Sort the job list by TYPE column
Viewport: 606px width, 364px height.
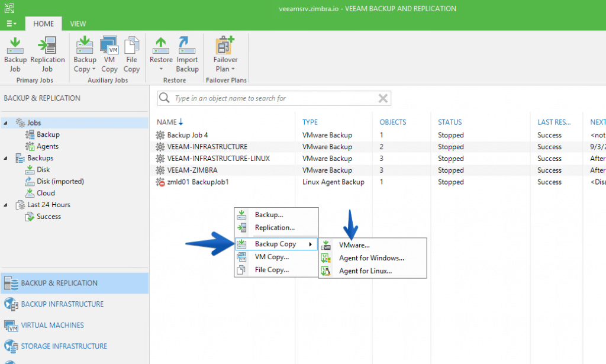pos(310,122)
